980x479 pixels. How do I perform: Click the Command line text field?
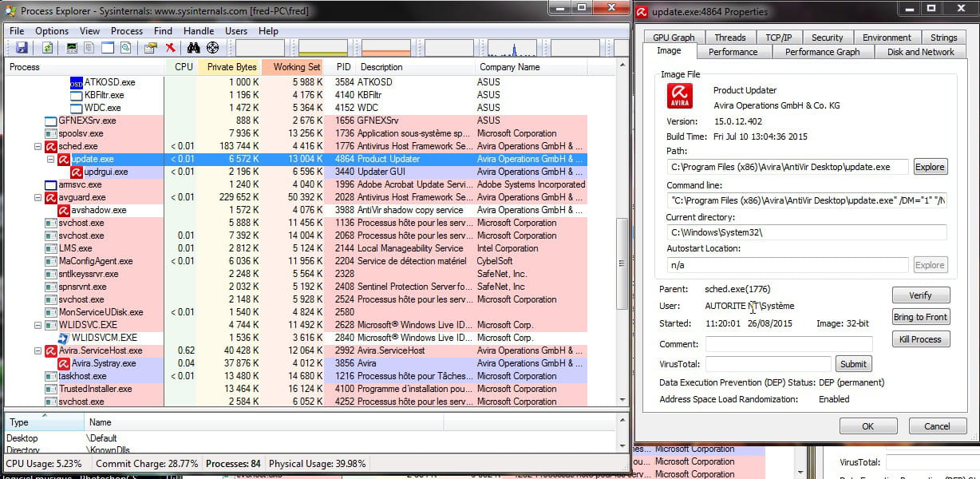pyautogui.click(x=808, y=200)
